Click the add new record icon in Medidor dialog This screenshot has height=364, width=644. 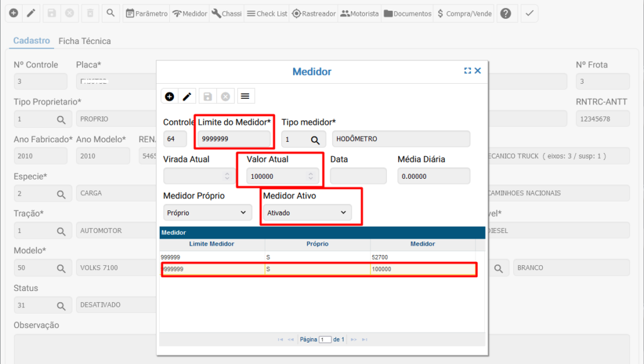click(x=170, y=96)
